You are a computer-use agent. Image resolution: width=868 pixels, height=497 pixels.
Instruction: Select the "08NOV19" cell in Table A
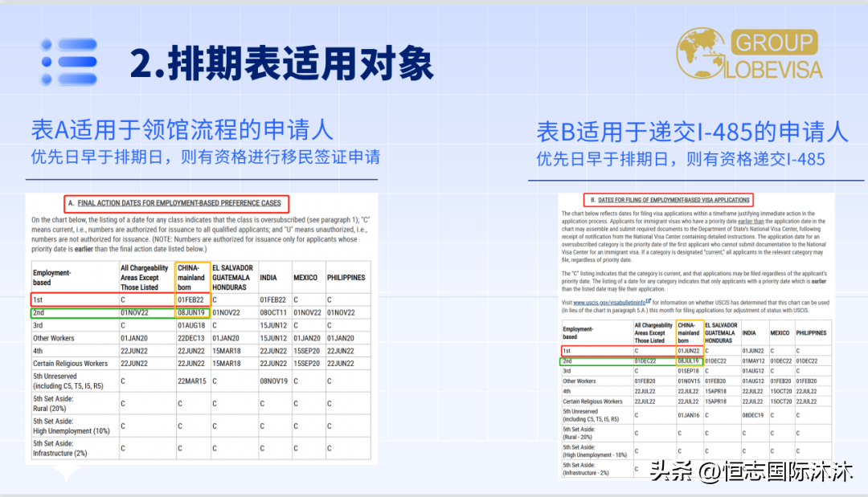pos(273,381)
